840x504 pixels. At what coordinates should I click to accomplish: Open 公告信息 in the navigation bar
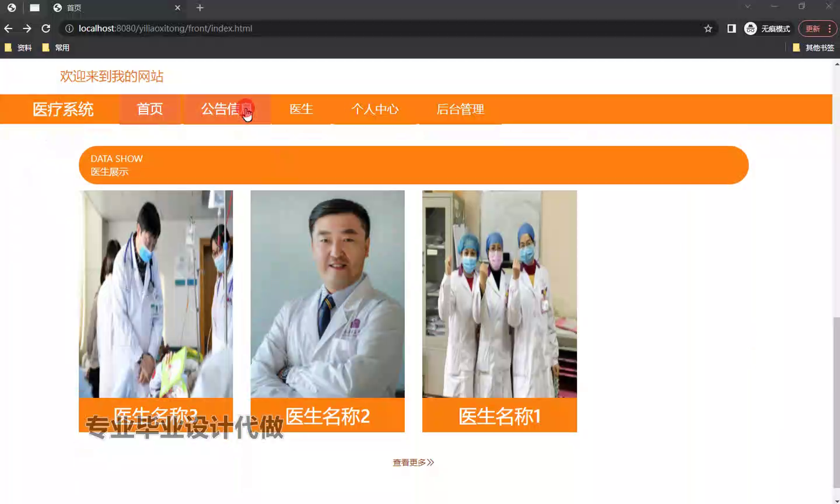coord(227,109)
